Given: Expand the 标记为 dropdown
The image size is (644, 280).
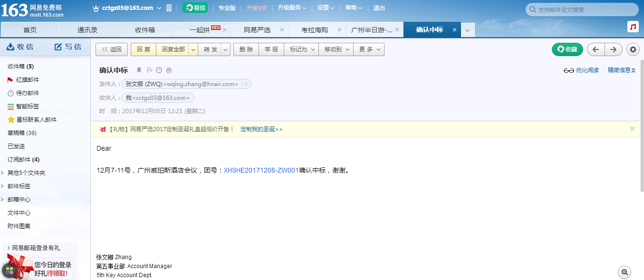Looking at the screenshot, I should pos(301,49).
